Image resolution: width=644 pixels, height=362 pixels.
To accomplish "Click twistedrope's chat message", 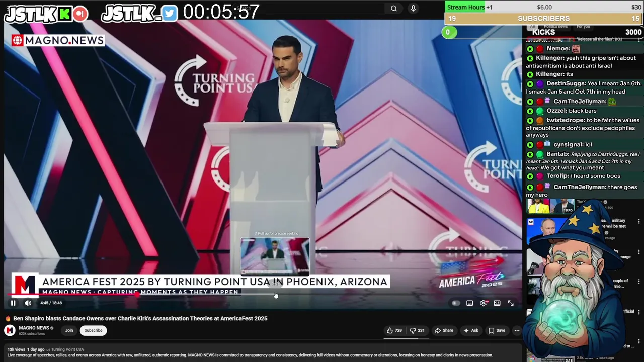I will (x=583, y=127).
